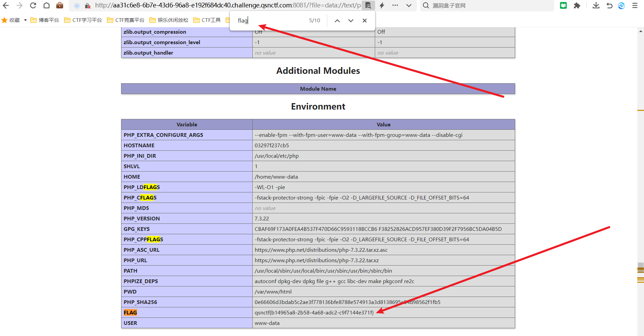The image size is (644, 336).
Task: Click the USER value www-data
Action: 267,323
